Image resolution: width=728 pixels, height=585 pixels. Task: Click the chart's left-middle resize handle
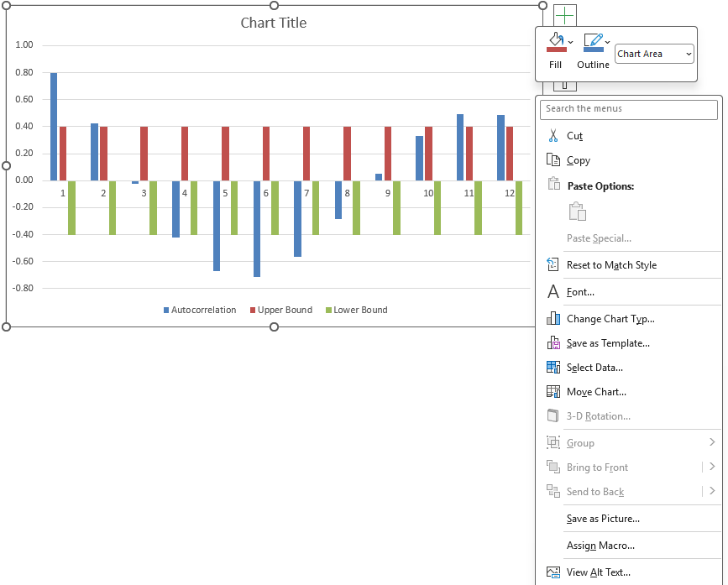pos(6,165)
